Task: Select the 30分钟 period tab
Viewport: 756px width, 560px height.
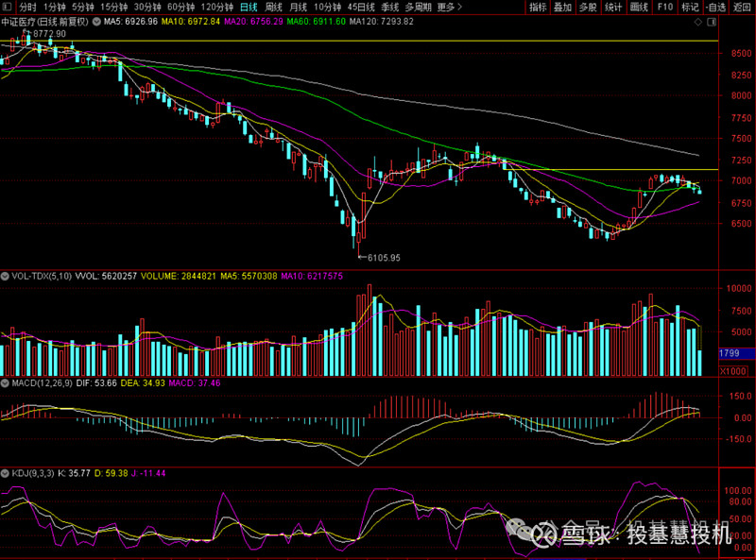Action: click(147, 8)
